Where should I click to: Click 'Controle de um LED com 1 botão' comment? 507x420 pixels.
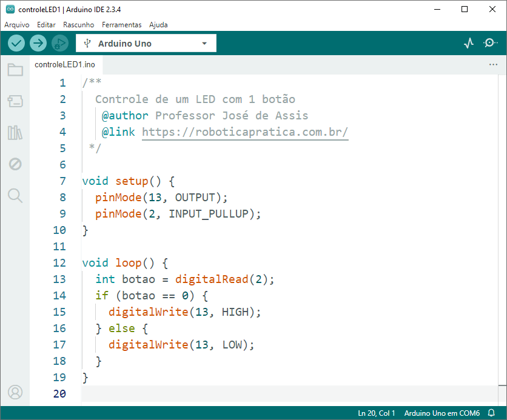click(195, 99)
